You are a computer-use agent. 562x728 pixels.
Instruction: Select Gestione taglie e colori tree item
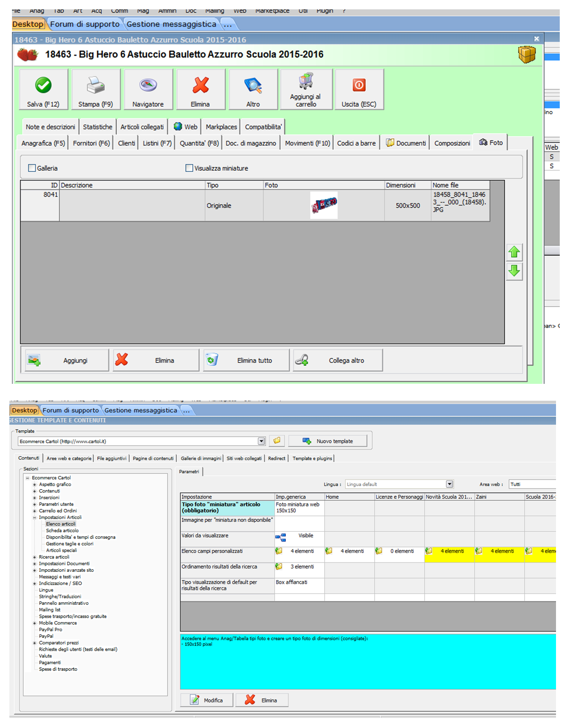point(70,544)
